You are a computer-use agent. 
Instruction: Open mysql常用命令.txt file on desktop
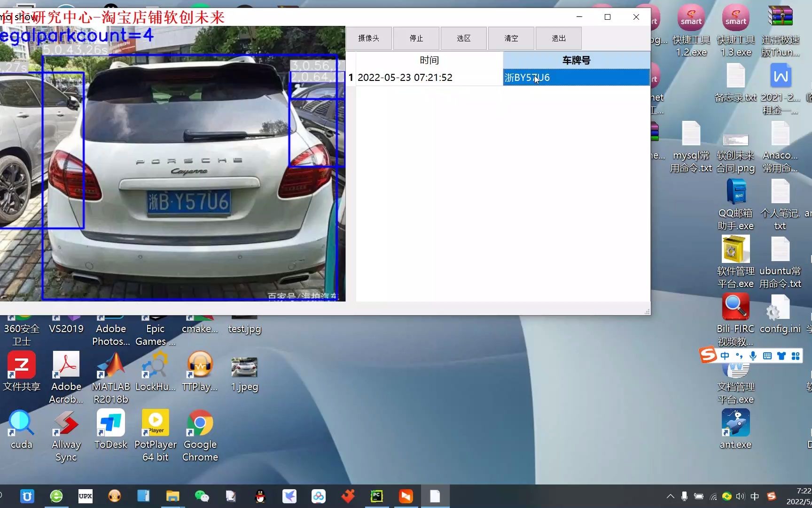click(x=691, y=147)
